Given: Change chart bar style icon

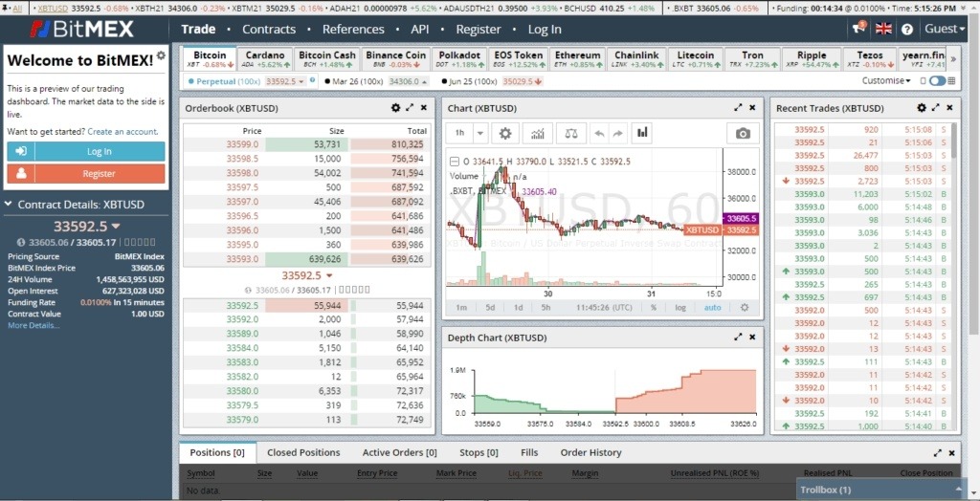Looking at the screenshot, I should [642, 133].
